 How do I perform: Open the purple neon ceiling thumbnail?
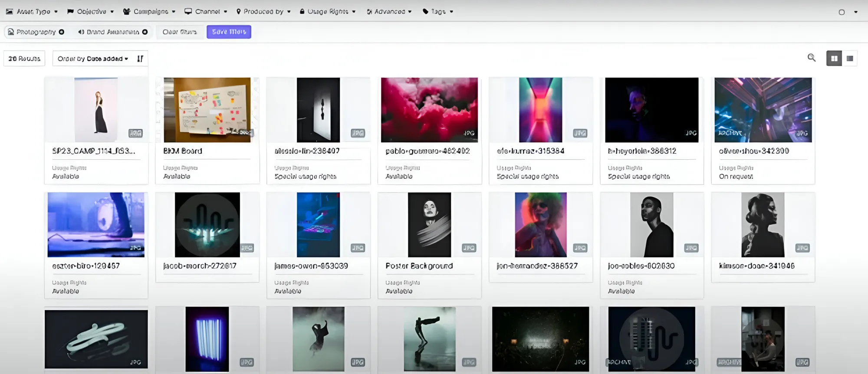pyautogui.click(x=763, y=110)
